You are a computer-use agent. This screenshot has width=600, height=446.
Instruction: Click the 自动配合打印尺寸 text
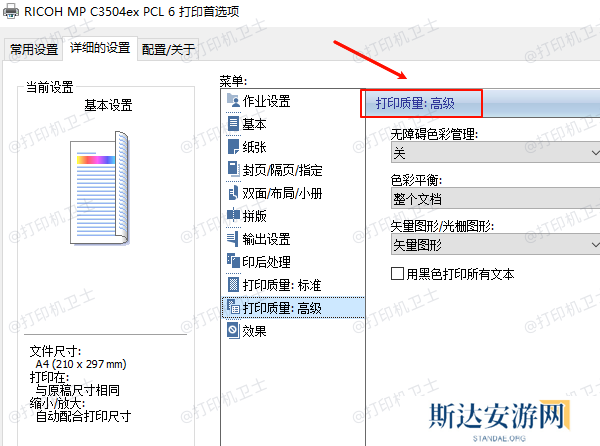[83, 416]
